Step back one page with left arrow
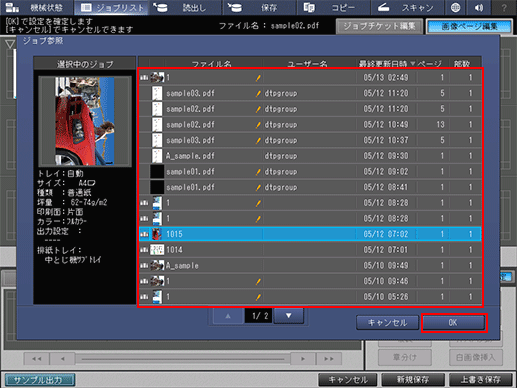 point(63,359)
